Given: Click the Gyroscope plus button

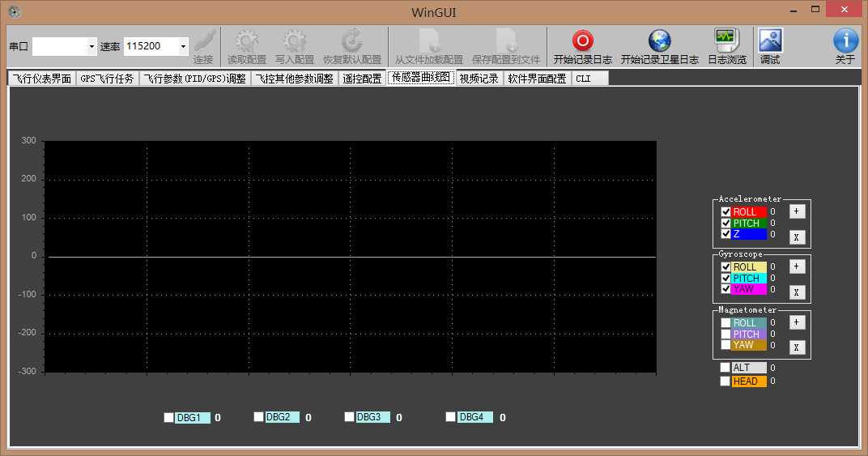Looking at the screenshot, I should 797,266.
